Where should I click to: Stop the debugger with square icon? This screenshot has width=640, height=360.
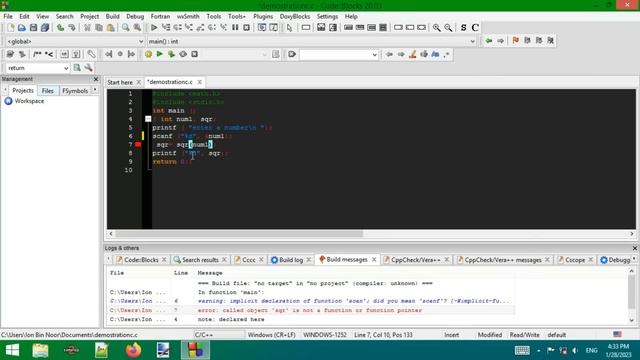(x=247, y=28)
